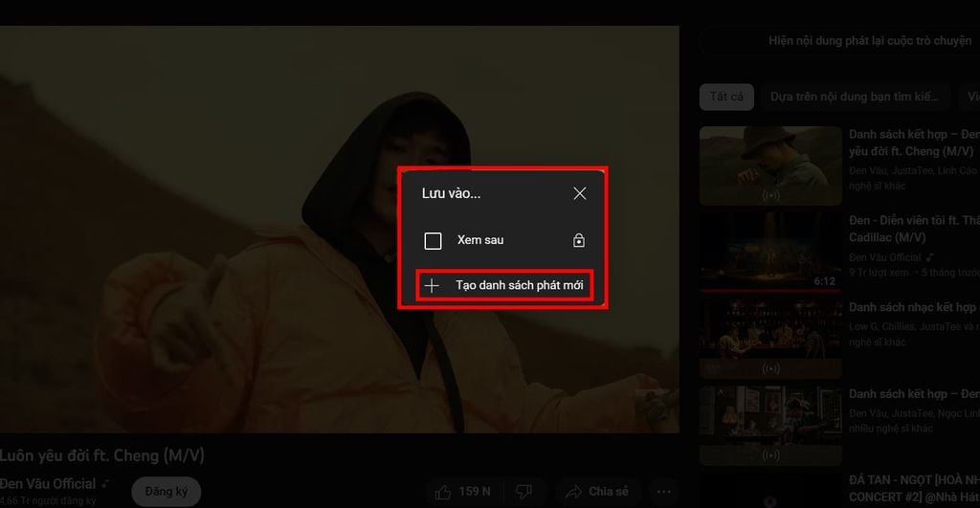Open the three-dot more actions menu
The image size is (980, 508).
click(x=664, y=492)
